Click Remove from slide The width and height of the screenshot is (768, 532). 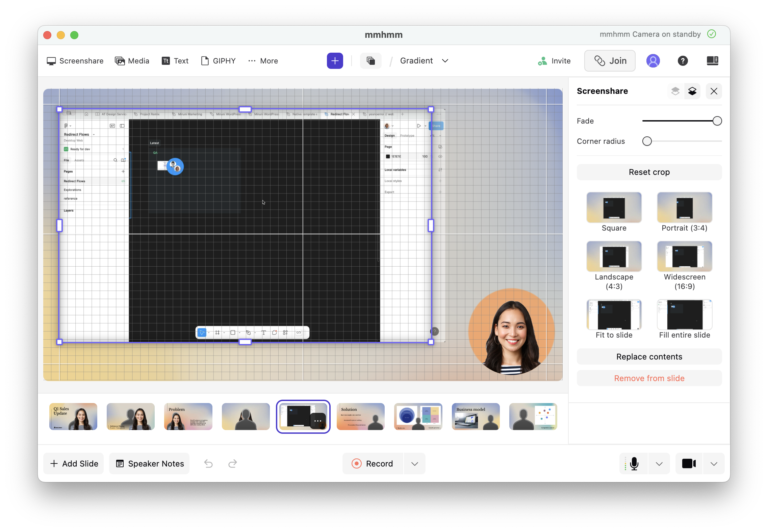(x=649, y=378)
